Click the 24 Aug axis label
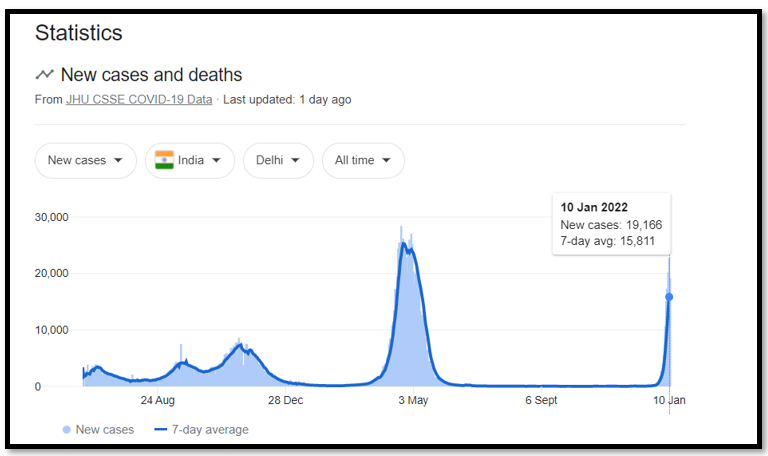 coord(158,400)
